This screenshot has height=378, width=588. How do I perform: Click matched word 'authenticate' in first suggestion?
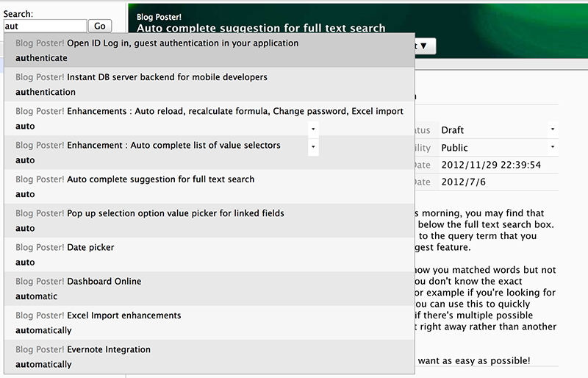coord(41,58)
